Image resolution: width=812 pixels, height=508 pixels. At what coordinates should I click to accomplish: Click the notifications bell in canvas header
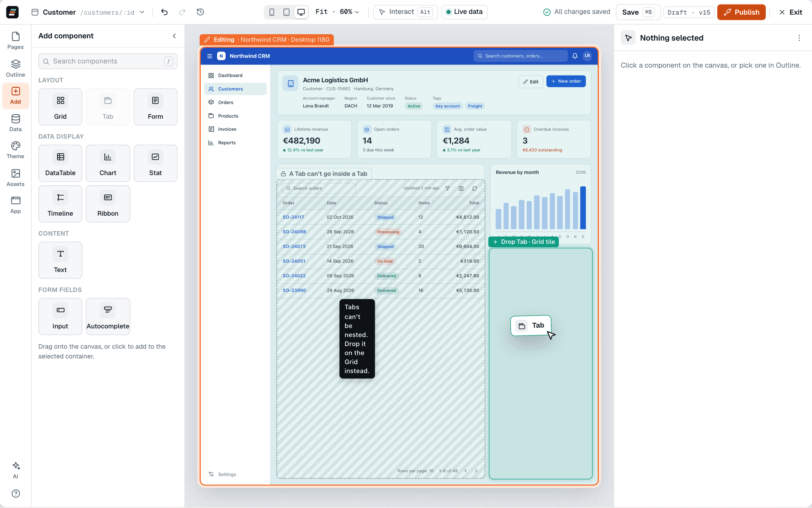pyautogui.click(x=575, y=56)
